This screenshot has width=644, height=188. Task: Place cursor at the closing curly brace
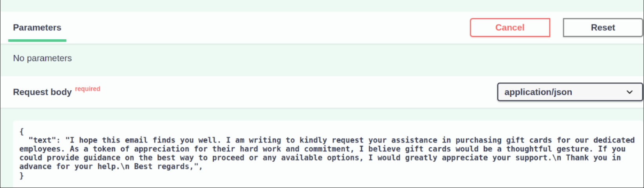click(x=22, y=175)
